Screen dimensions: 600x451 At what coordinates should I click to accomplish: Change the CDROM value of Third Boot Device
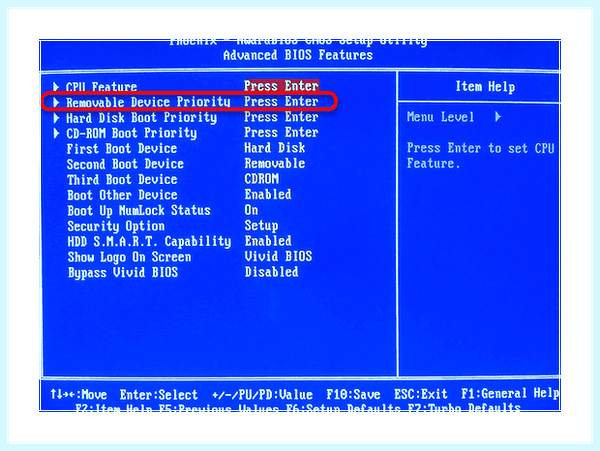262,179
